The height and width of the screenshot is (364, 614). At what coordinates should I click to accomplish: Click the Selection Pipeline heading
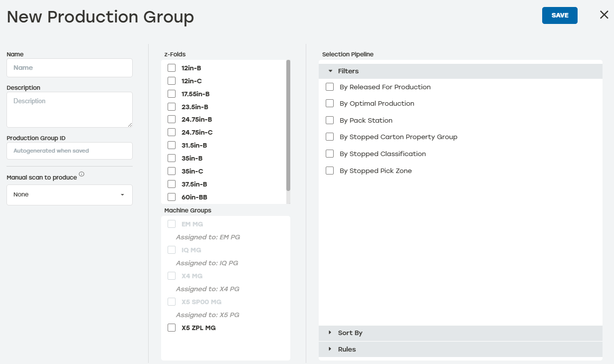pos(348,54)
